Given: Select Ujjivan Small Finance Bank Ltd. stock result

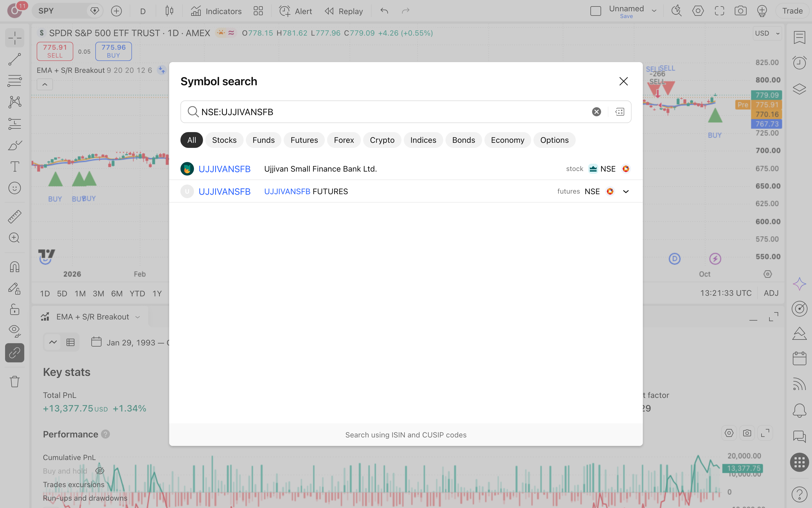Looking at the screenshot, I should pos(406,169).
